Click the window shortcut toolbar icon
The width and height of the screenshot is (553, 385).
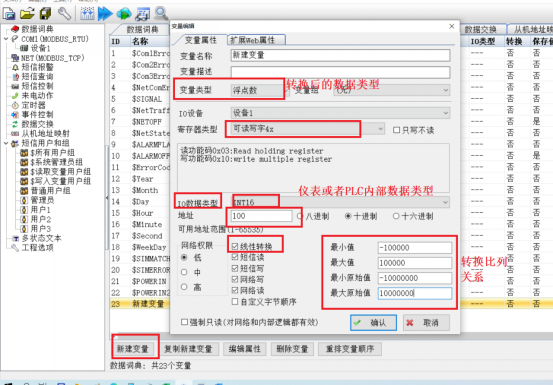tap(142, 14)
